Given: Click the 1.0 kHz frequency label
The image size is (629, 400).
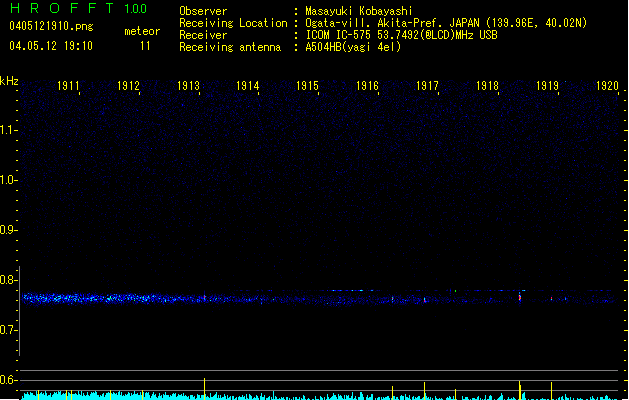Looking at the screenshot, I should (x=7, y=180).
